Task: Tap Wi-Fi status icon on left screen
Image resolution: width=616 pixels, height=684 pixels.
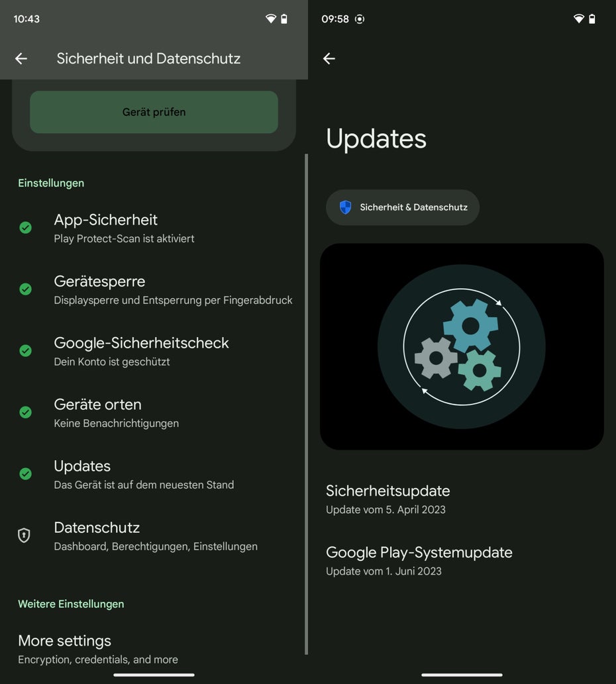Action: [271, 19]
